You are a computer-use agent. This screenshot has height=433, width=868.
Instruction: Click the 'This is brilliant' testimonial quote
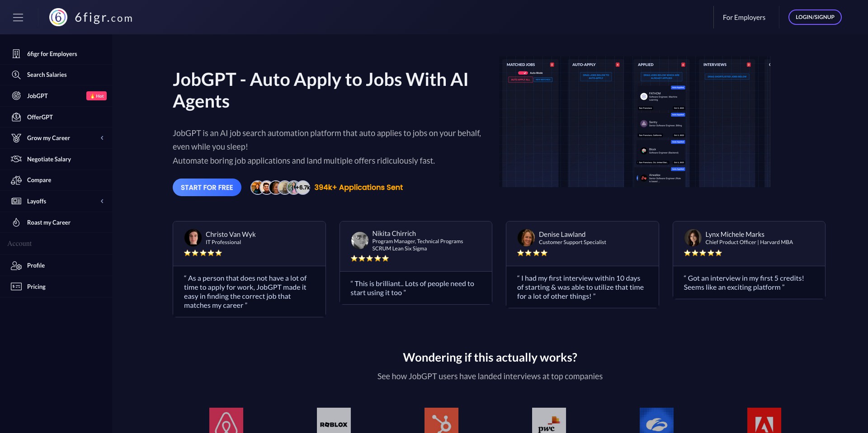pyautogui.click(x=412, y=288)
